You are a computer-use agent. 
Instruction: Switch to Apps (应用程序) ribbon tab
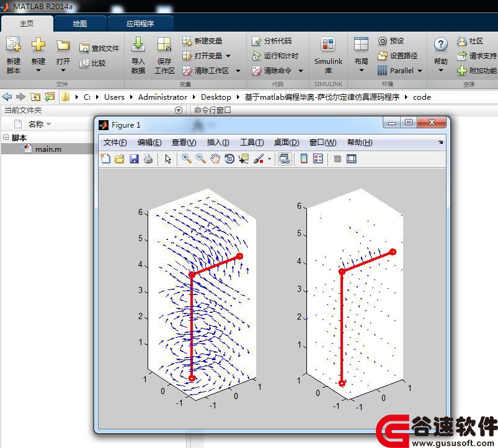click(x=140, y=24)
